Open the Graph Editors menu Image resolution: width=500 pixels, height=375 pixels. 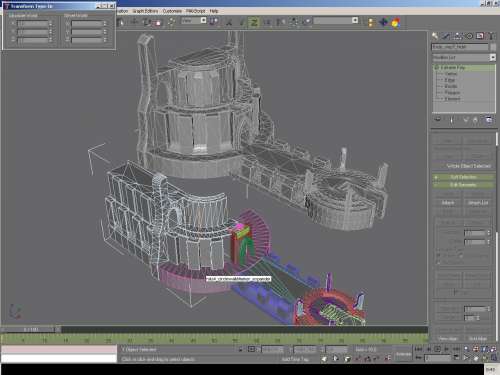[145, 11]
